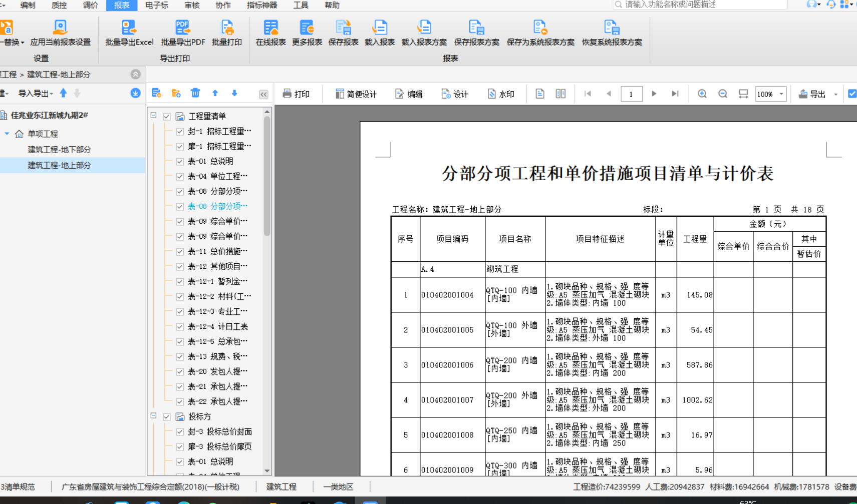Toggle checkbox for 表-13 规费、税
Screen dimensions: 857x504
point(180,356)
